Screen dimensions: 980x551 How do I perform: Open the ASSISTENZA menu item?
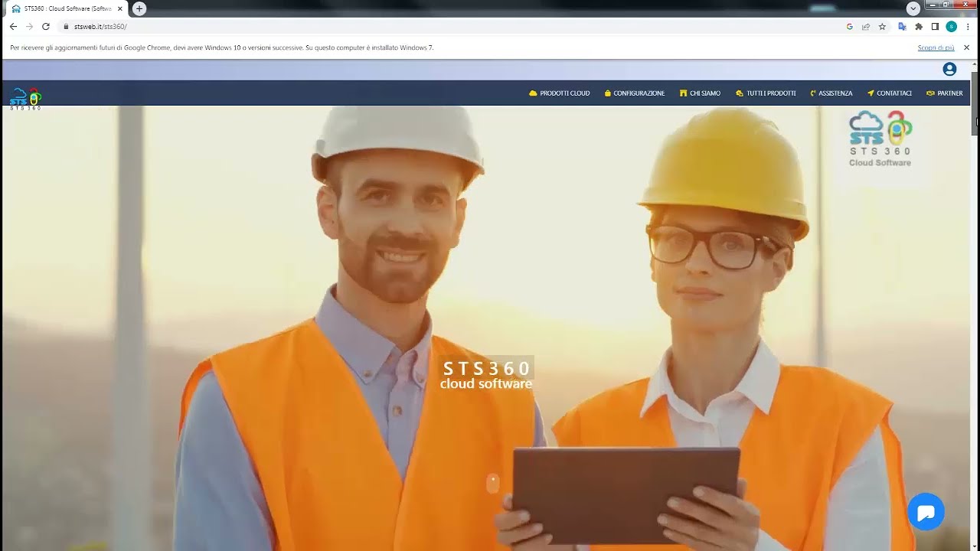pyautogui.click(x=831, y=93)
